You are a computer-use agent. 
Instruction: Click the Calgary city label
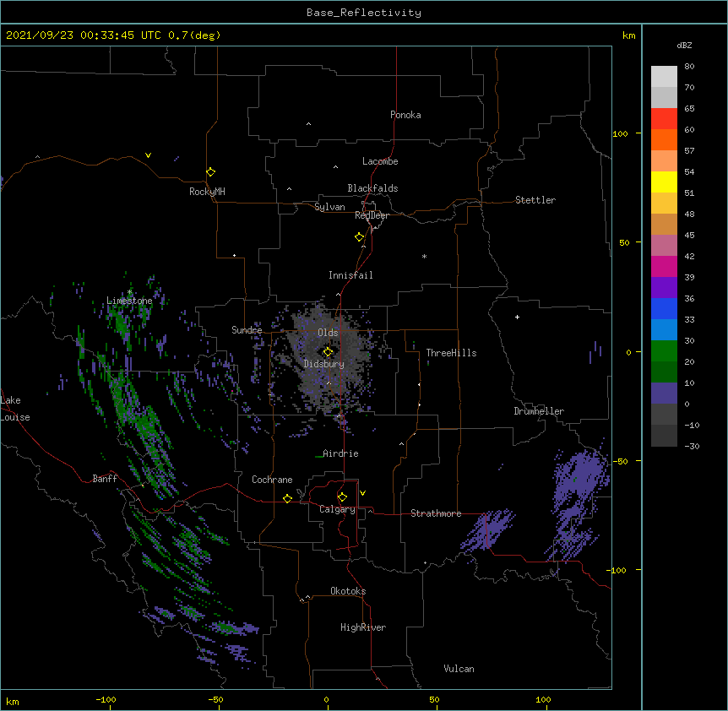[x=338, y=509]
